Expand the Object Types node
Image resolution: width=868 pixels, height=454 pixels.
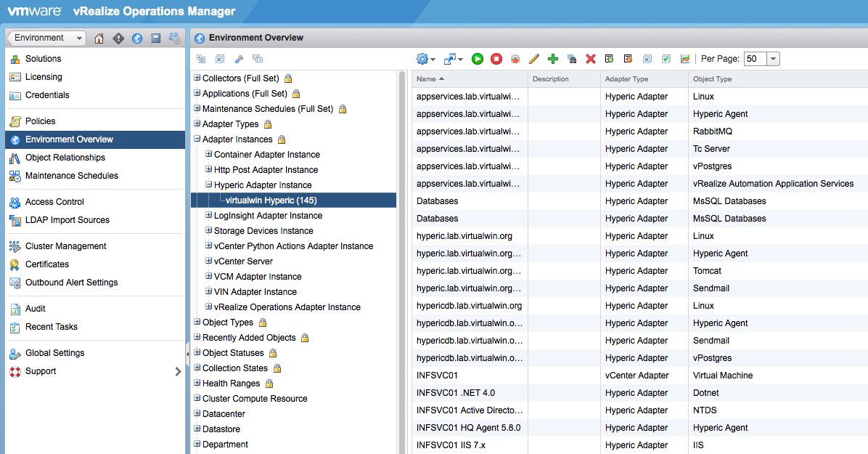click(x=197, y=322)
